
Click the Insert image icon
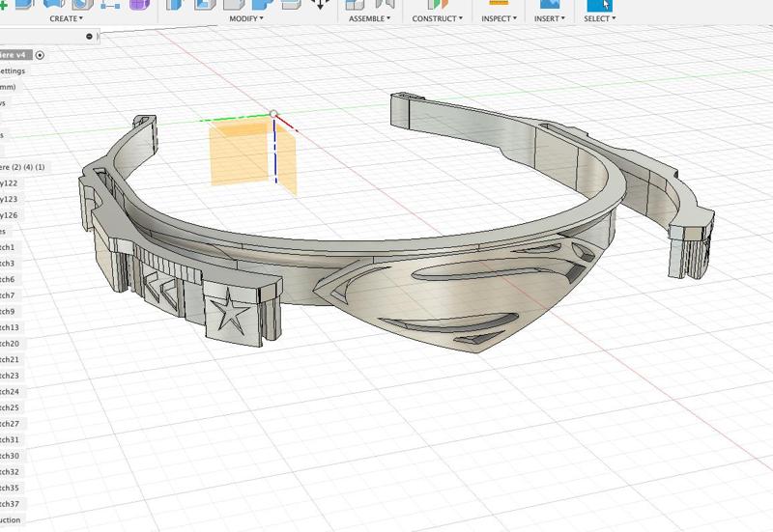[552, 4]
